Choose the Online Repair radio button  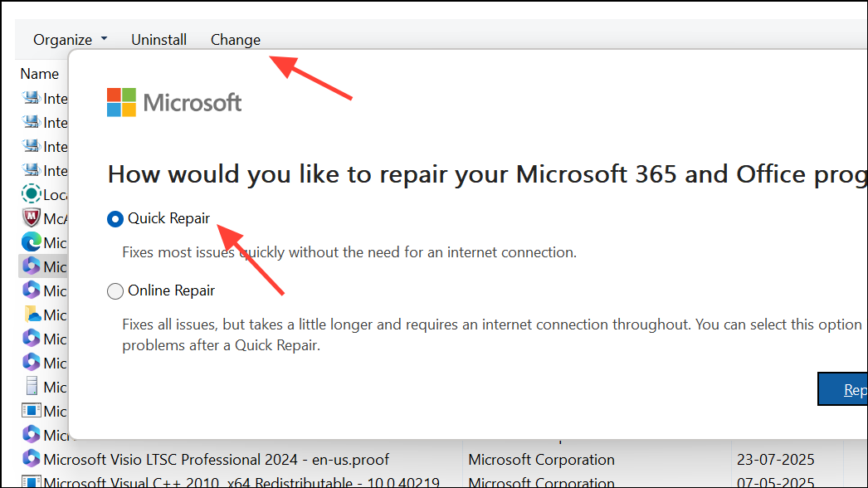115,290
